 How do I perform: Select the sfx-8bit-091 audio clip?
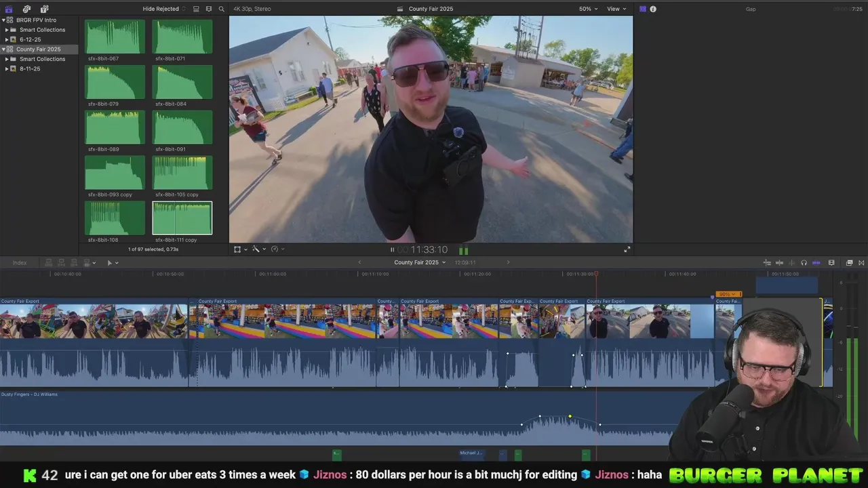point(182,127)
